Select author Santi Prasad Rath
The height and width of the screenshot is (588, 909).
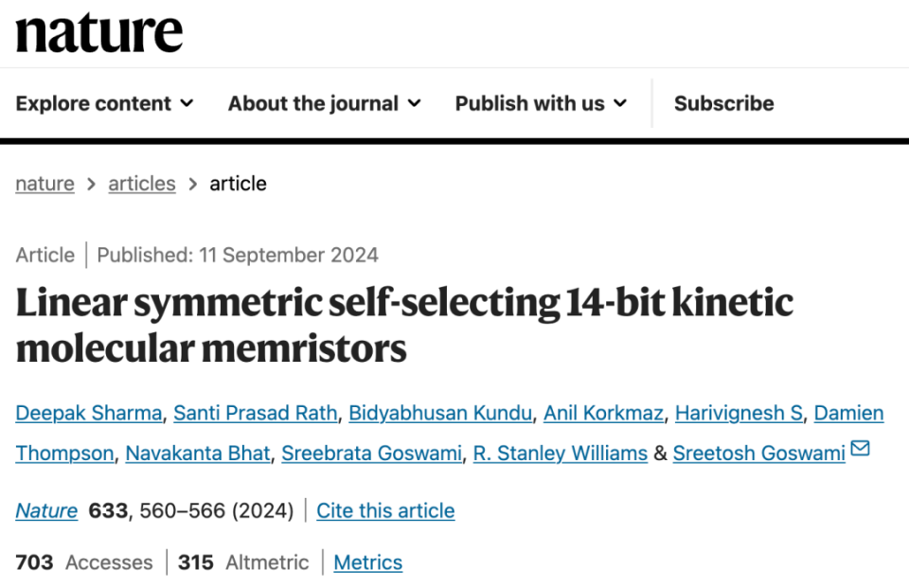point(256,413)
